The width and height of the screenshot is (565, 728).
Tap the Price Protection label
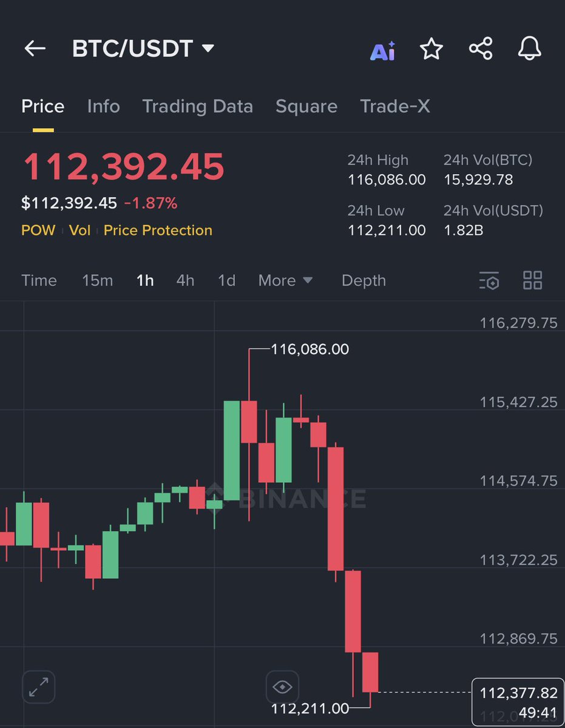tap(158, 231)
